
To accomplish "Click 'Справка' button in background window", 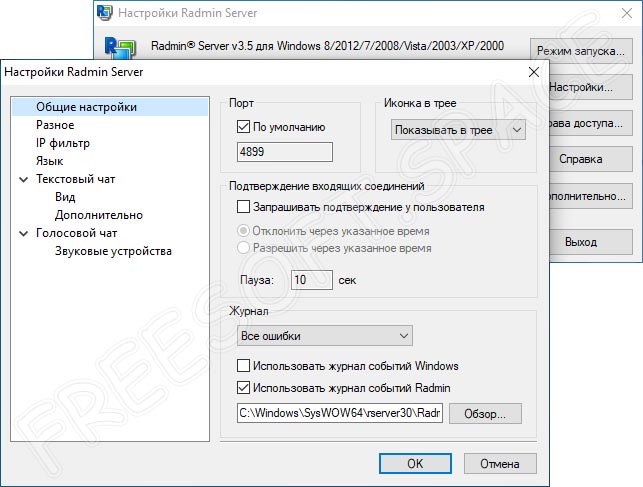I will [x=591, y=159].
